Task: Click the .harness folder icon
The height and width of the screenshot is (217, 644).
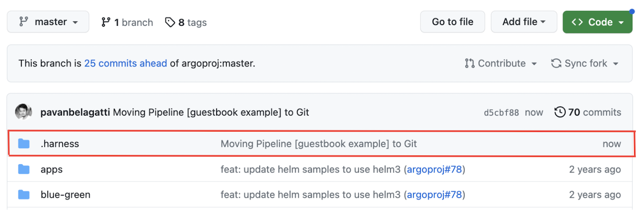Action: [24, 143]
